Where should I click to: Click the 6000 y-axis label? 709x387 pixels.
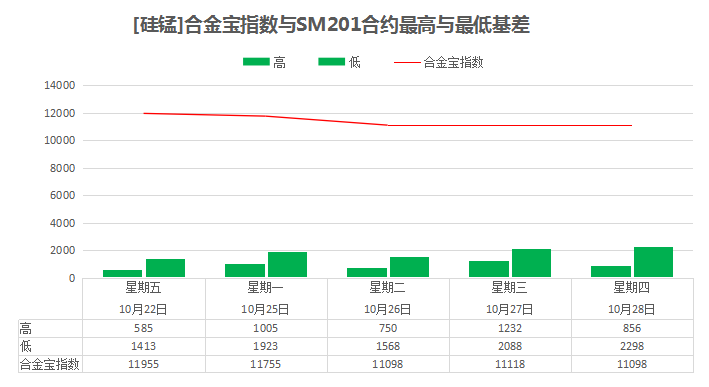click(x=62, y=195)
